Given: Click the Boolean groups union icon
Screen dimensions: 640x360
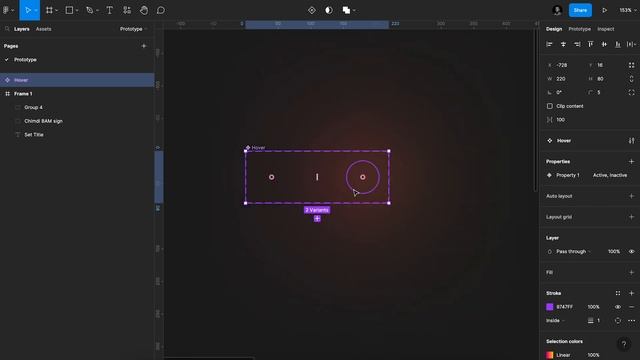Looking at the screenshot, I should point(346,10).
